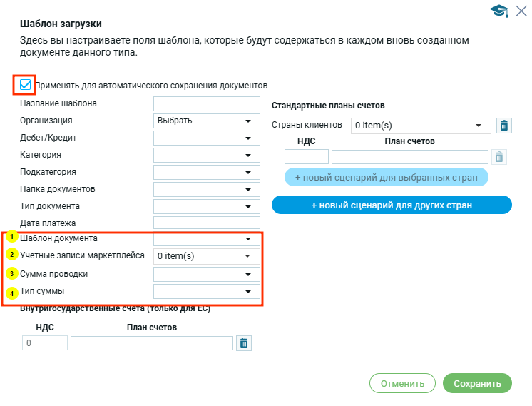Expand marketplace accounts multiselect
This screenshot has height=406, width=532.
207,256
